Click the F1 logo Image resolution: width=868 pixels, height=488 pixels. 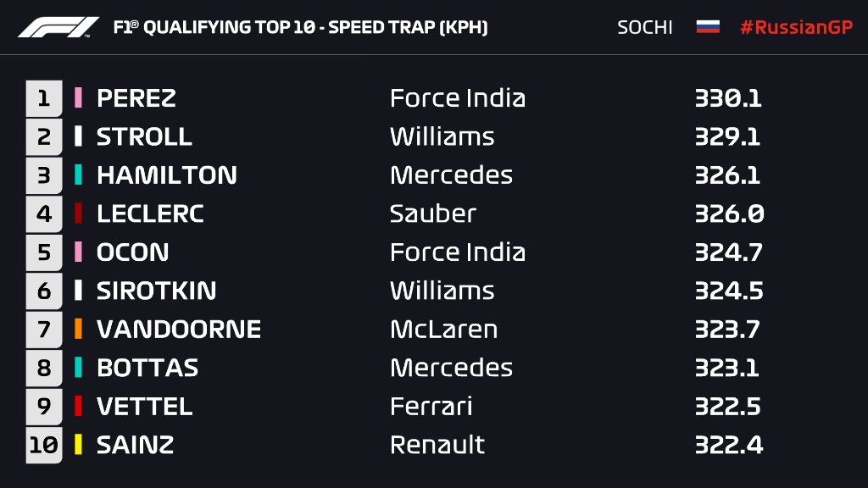pyautogui.click(x=58, y=27)
